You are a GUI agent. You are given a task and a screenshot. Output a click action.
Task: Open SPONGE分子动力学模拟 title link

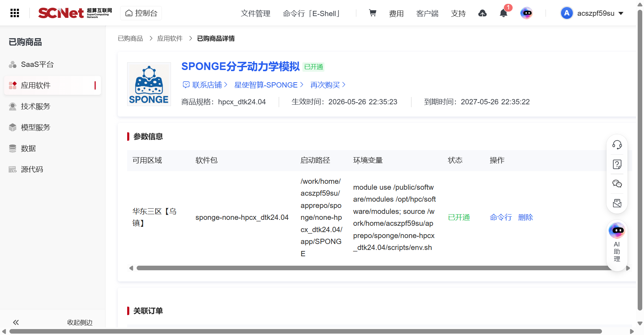coord(240,66)
